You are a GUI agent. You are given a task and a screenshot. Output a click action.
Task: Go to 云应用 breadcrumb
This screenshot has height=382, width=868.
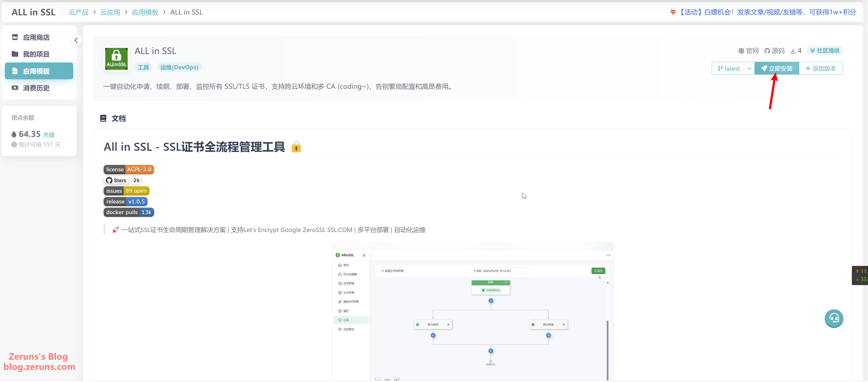click(x=110, y=12)
